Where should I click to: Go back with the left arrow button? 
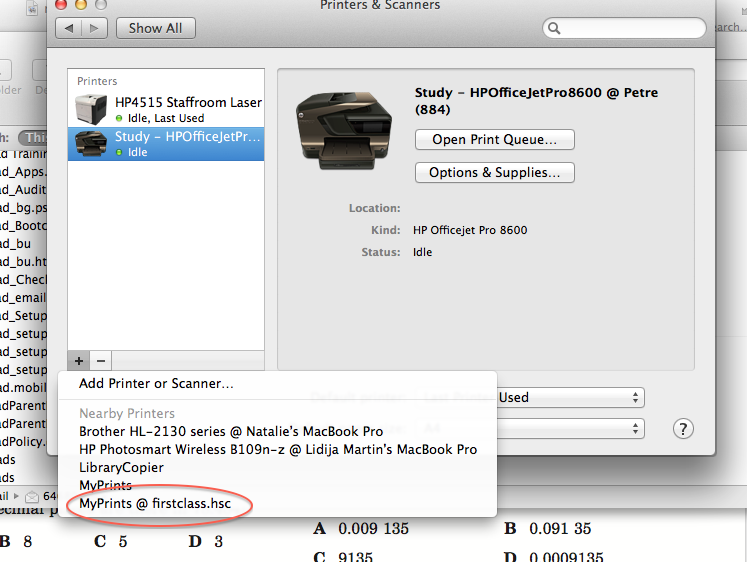[69, 28]
